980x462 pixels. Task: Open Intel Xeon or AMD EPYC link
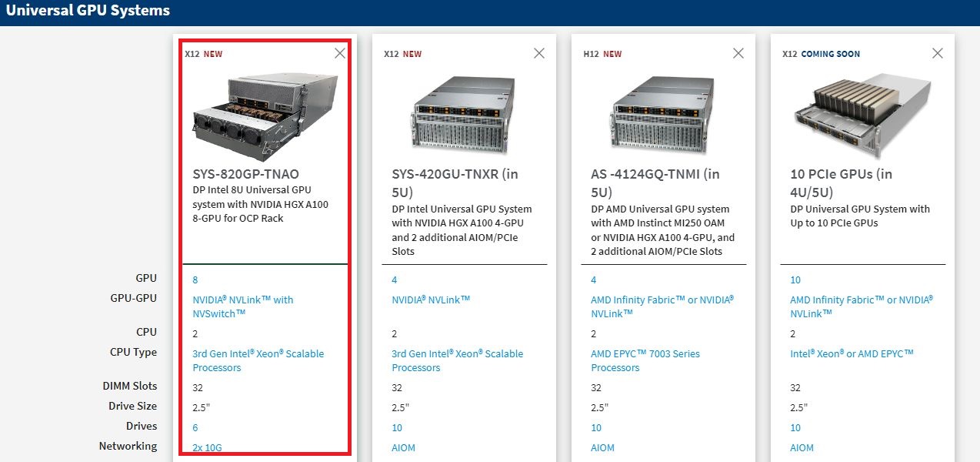coord(852,353)
